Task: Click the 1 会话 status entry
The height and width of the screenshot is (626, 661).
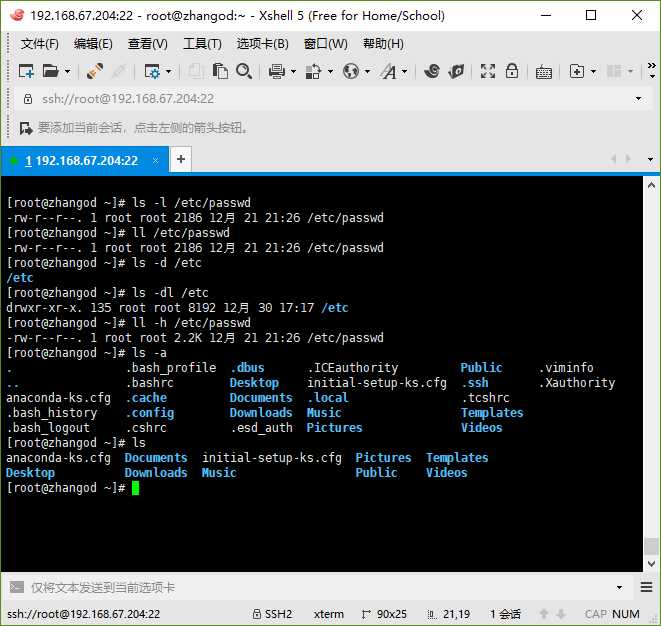Action: (505, 614)
